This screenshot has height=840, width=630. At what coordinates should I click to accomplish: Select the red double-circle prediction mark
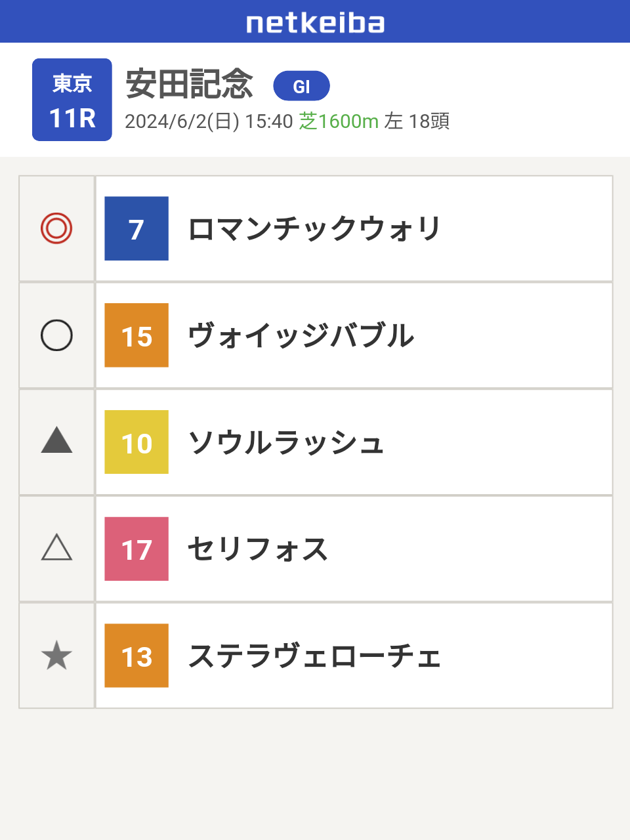tap(56, 228)
